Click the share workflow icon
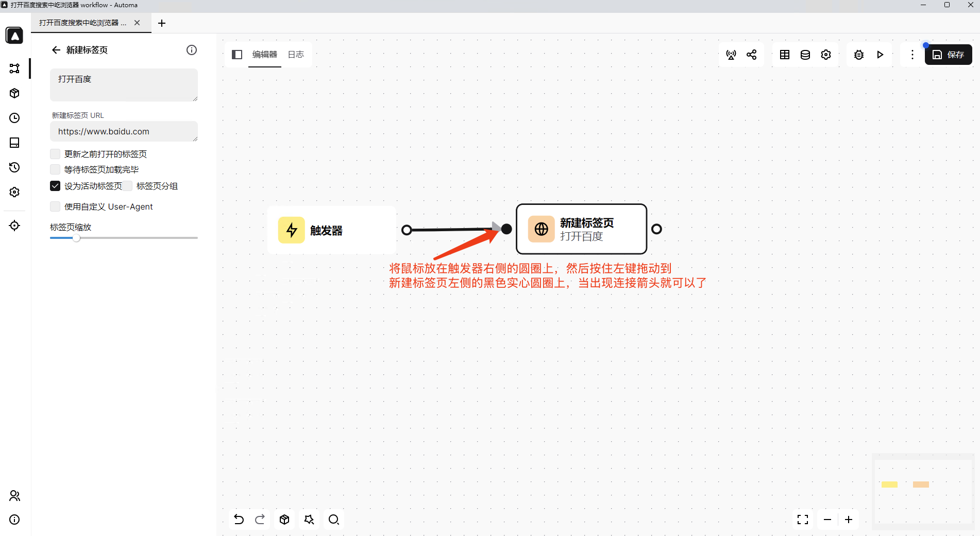980x536 pixels. tap(752, 55)
